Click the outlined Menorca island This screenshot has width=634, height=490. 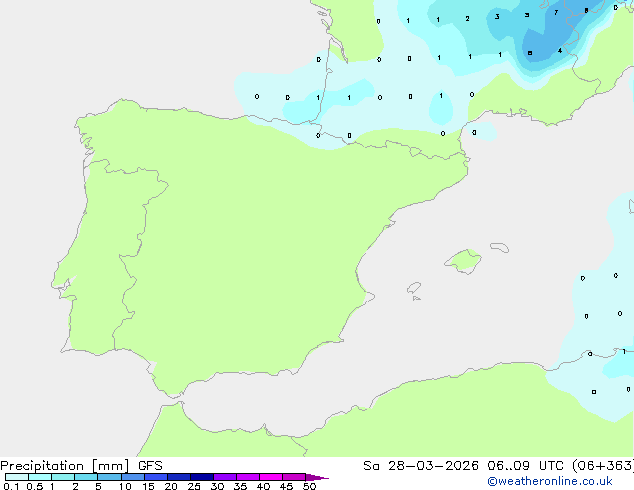[x=499, y=247]
